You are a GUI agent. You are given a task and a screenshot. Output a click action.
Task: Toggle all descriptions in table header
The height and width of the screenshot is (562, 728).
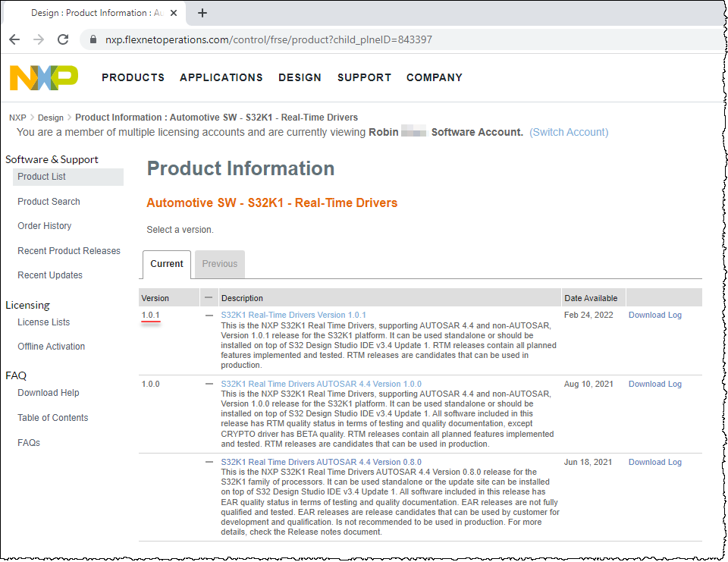tap(209, 297)
